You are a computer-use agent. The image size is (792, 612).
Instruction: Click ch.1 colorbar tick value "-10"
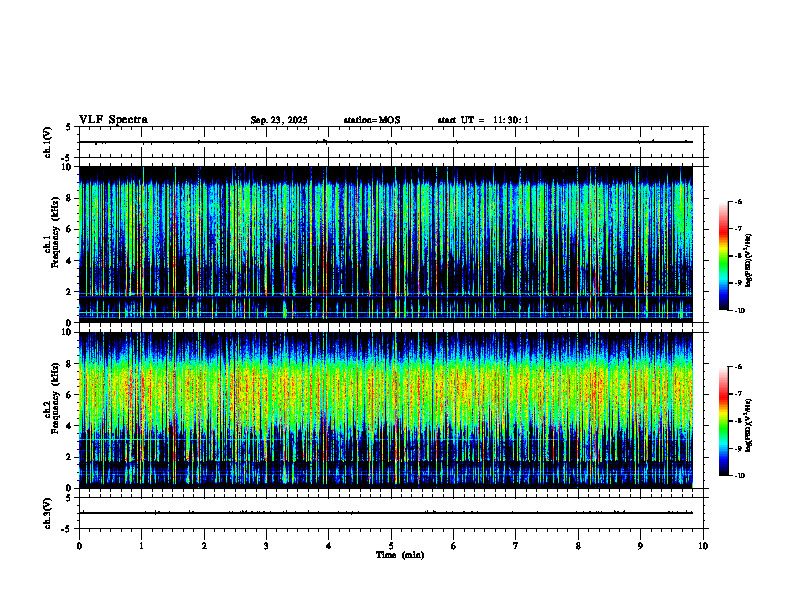point(739,311)
